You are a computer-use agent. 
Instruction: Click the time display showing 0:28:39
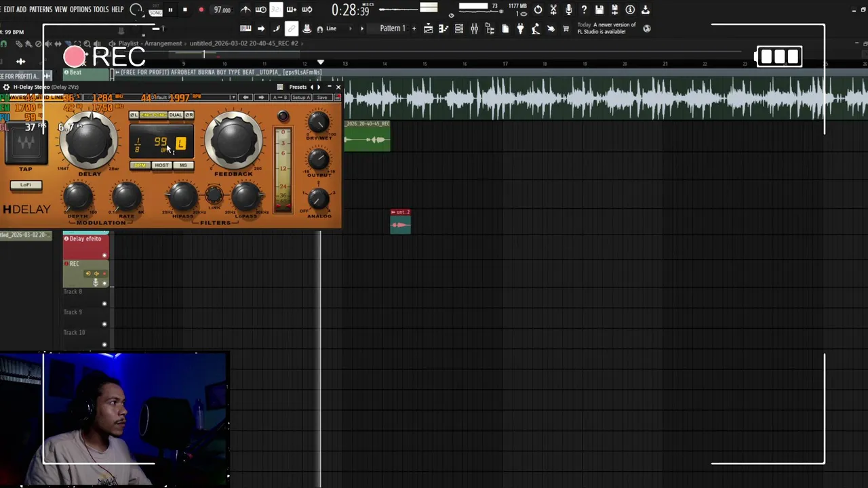coord(351,10)
